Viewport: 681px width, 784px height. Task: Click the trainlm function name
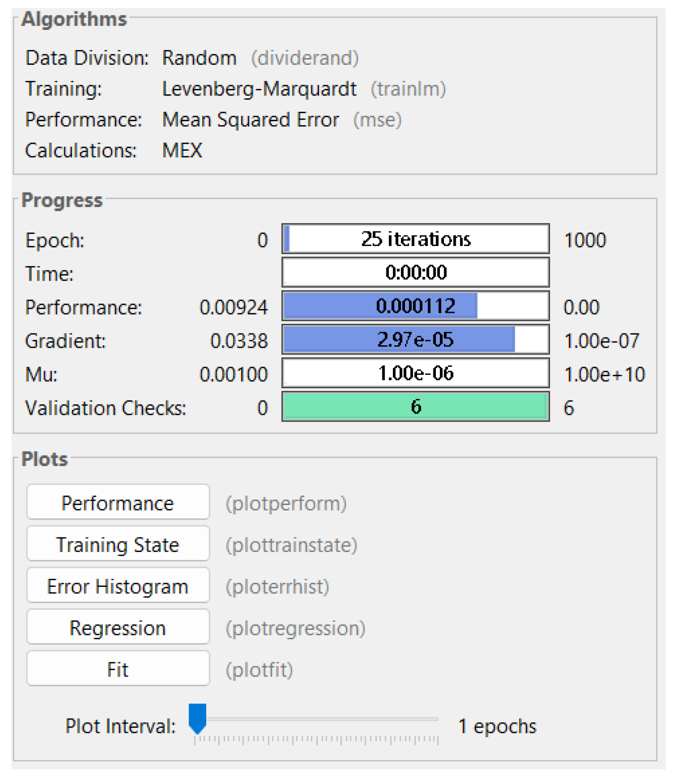point(408,89)
